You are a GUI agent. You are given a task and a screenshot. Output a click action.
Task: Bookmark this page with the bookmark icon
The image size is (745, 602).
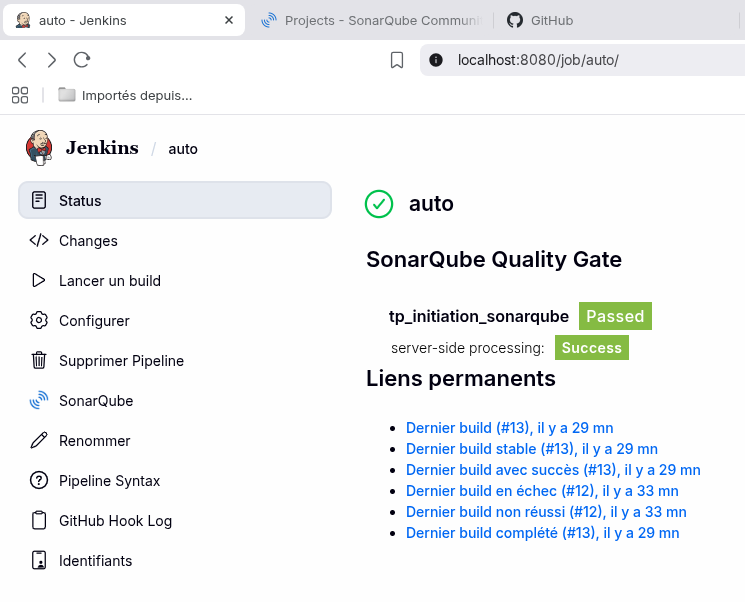coord(397,60)
